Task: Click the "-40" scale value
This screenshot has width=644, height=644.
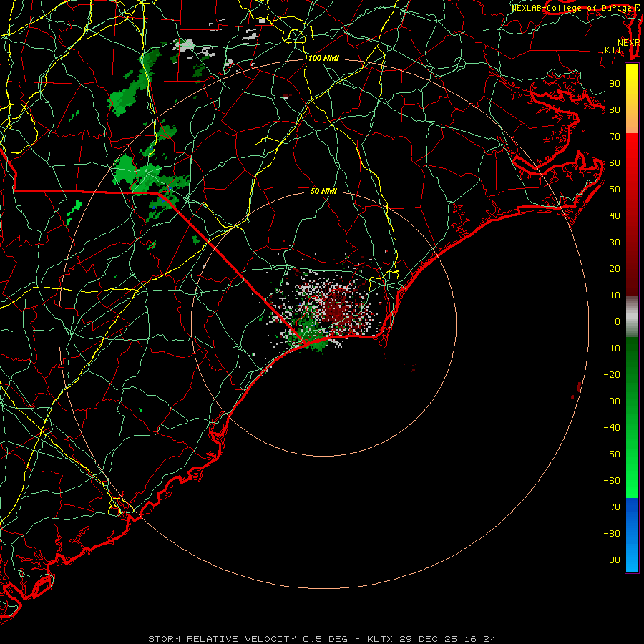Action: [x=612, y=428]
